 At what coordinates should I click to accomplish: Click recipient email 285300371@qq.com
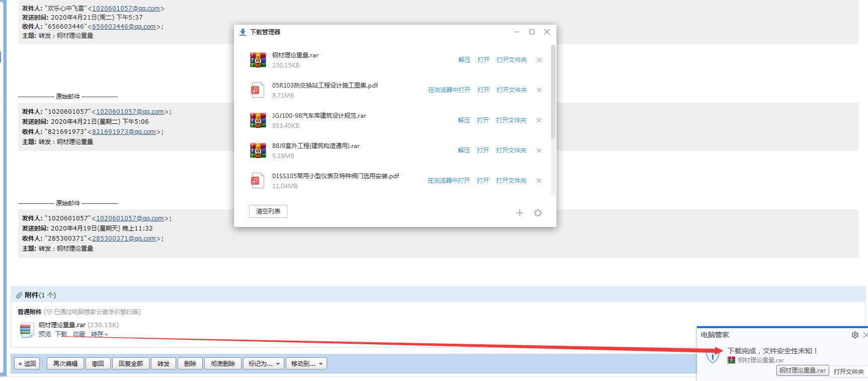tap(124, 239)
